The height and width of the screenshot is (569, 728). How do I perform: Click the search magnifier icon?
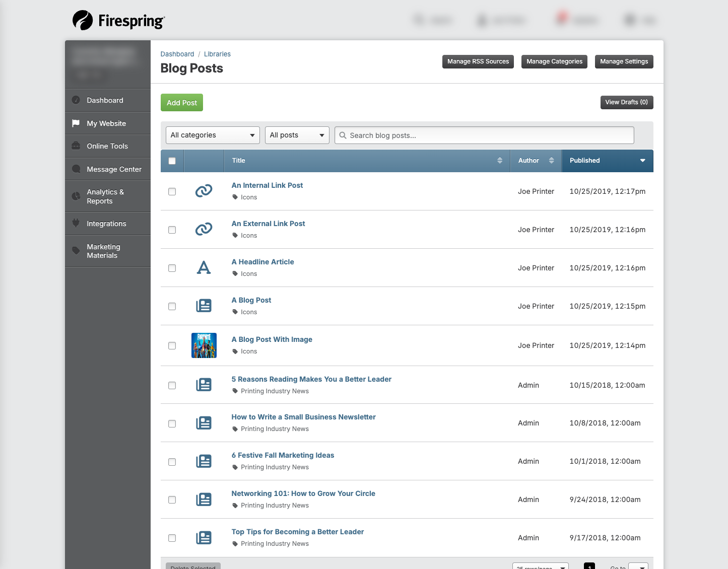point(343,135)
